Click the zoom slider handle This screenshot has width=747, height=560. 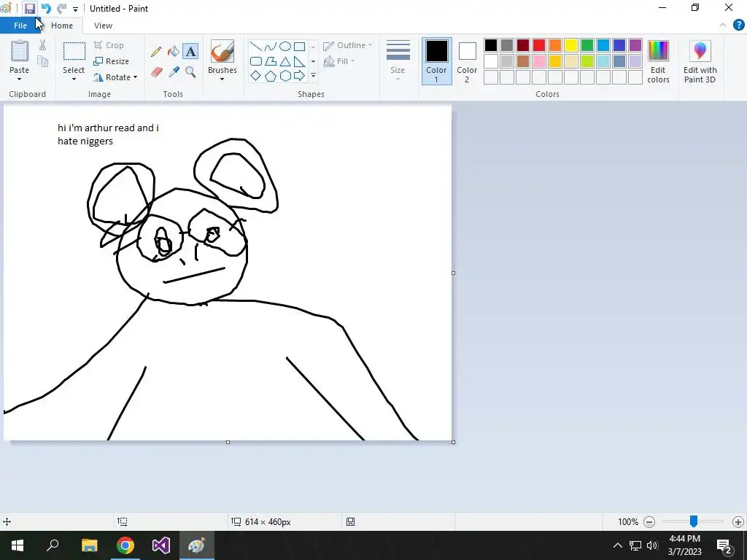pos(694,521)
